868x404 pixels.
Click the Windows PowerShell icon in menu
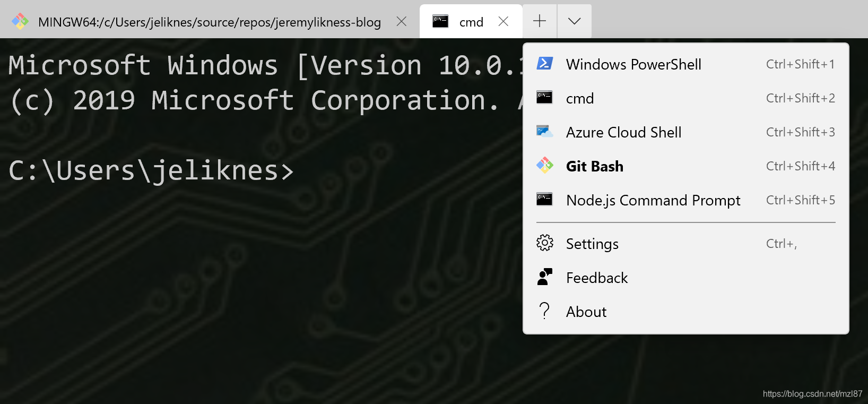[545, 64]
